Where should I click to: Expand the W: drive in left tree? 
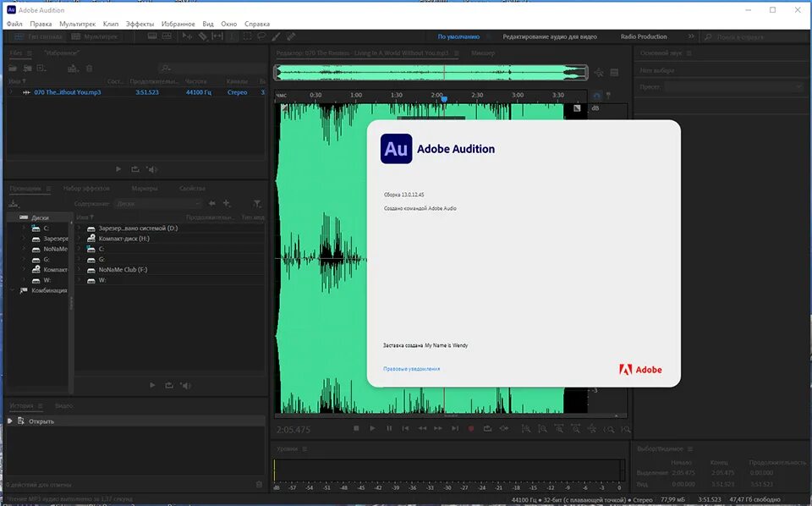[x=24, y=280]
